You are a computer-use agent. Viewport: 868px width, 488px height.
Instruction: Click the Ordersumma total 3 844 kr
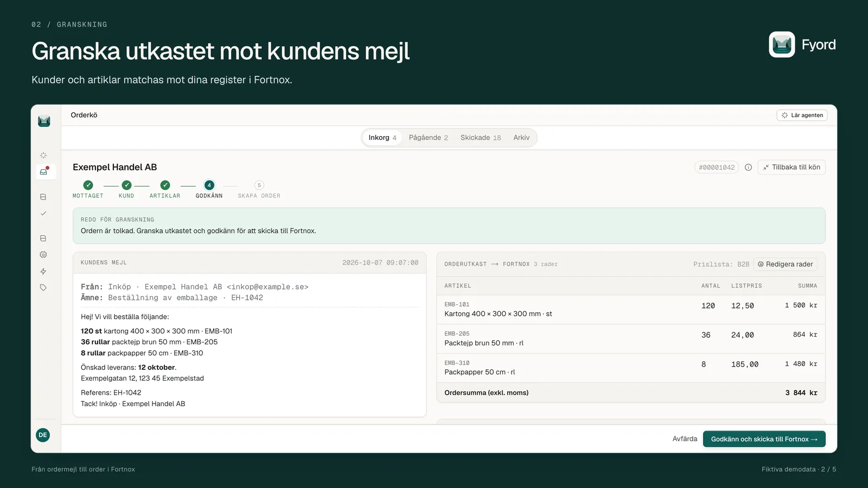(x=801, y=393)
